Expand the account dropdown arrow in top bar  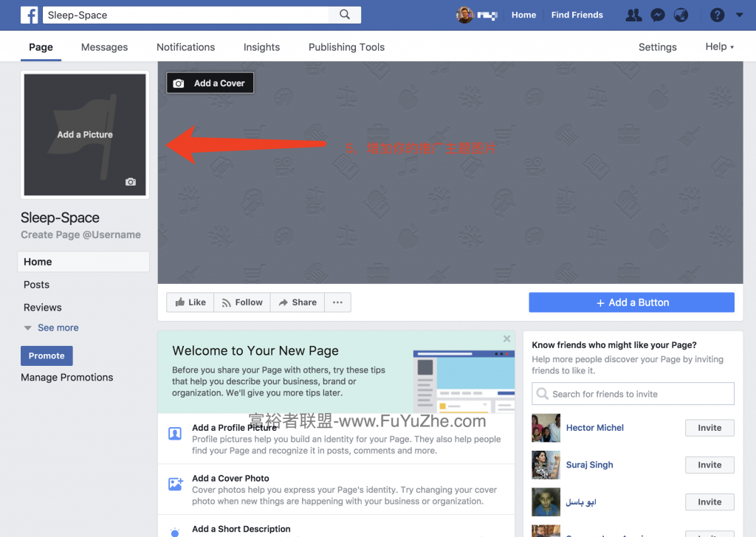click(x=739, y=15)
